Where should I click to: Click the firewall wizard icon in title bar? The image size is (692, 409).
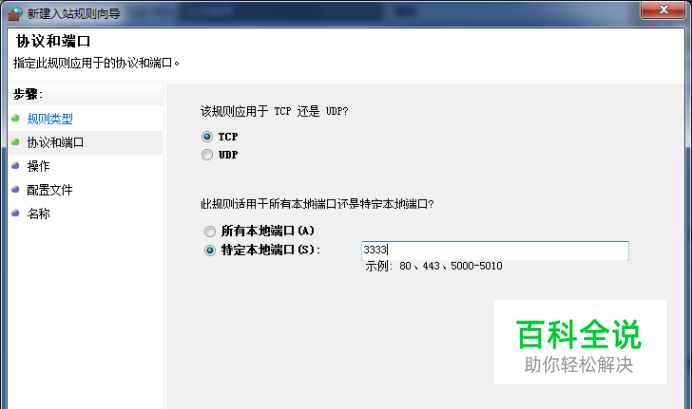tap(15, 14)
